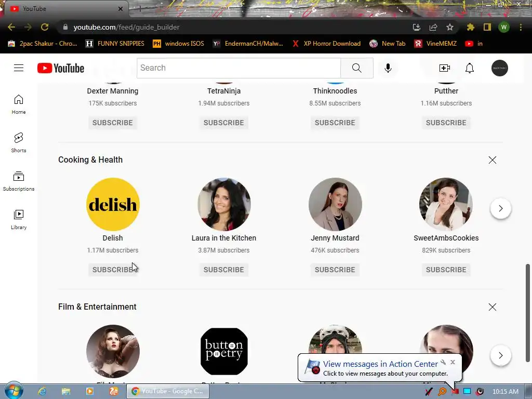532x399 pixels.
Task: Show next Cooking & Health channels
Action: (500, 208)
